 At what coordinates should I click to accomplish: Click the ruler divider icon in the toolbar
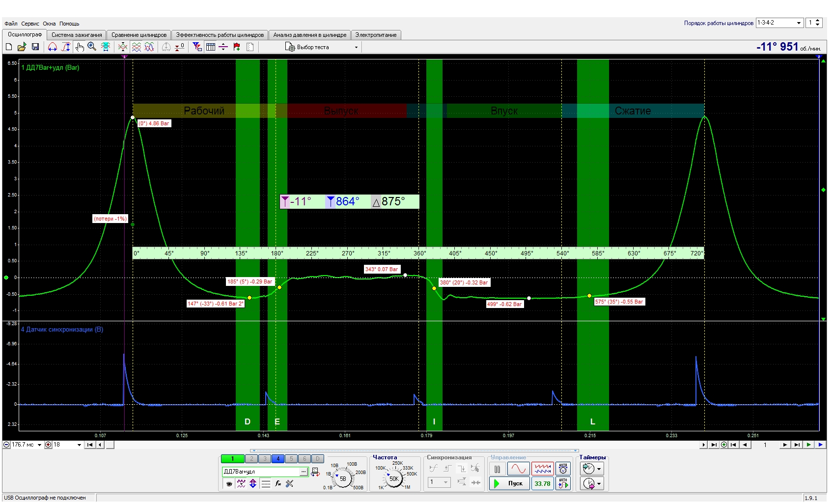pyautogui.click(x=223, y=47)
